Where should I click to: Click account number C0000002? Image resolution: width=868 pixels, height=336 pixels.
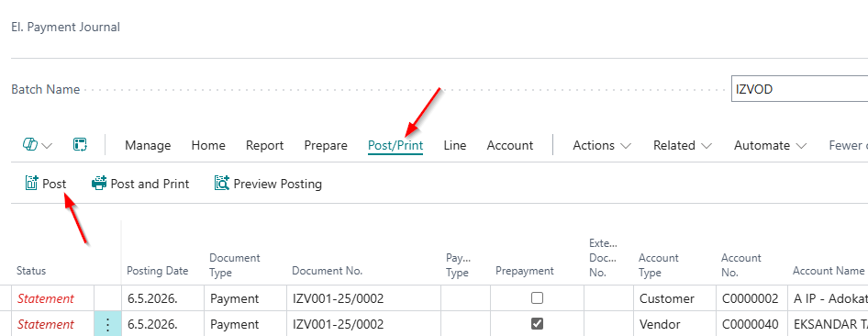(x=750, y=299)
